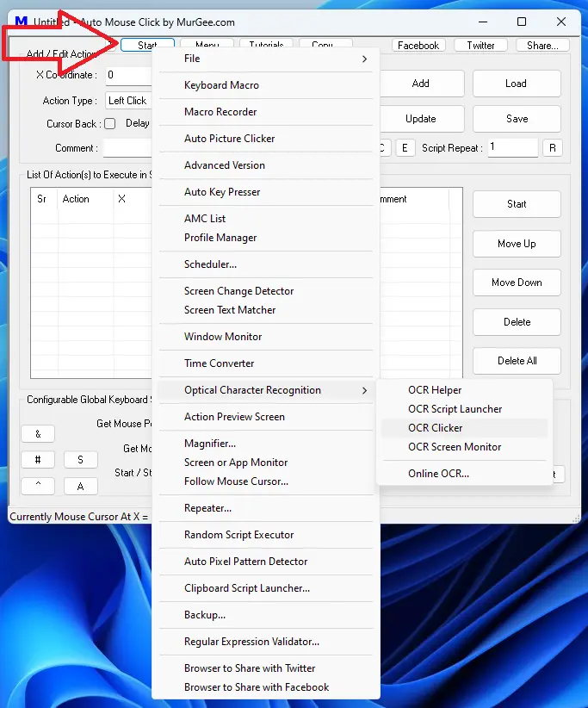Screen dimensions: 588x708
Task: Choose Follow Mouse Cursor...
Action: click(266, 481)
